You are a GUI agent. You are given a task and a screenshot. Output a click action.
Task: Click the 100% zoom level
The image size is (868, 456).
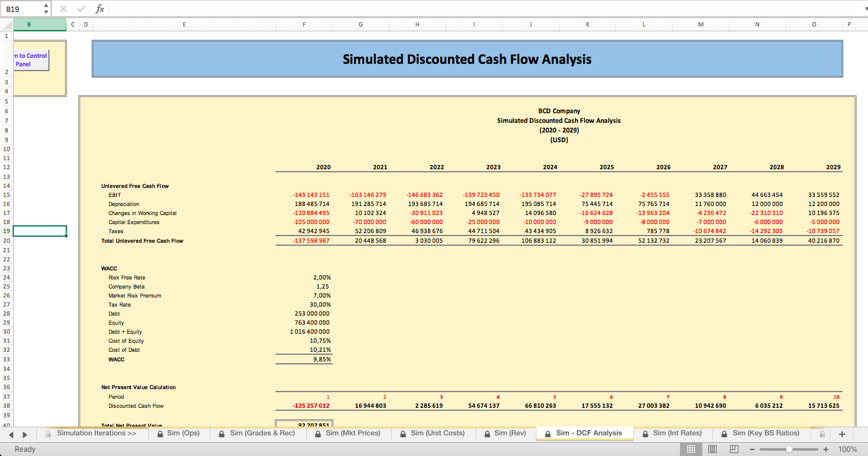[x=848, y=449]
